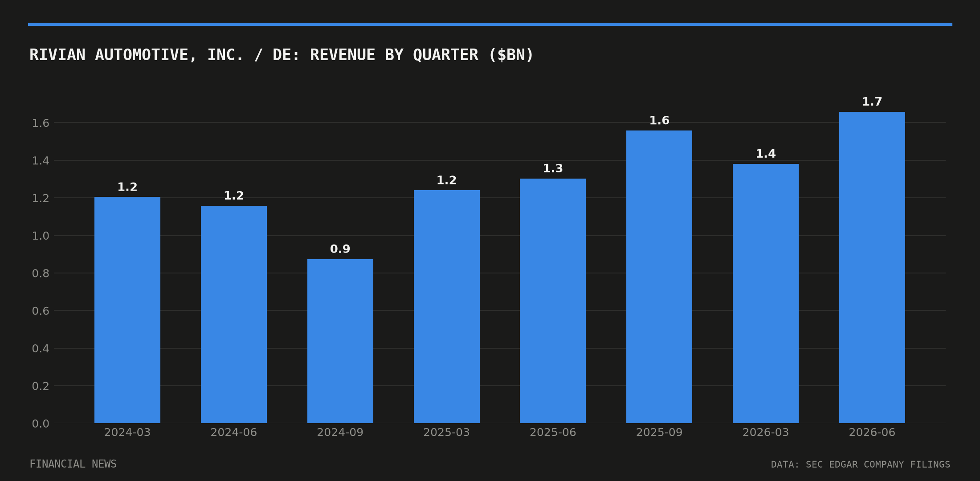Click the '2026-06' x-axis label

click(x=872, y=432)
